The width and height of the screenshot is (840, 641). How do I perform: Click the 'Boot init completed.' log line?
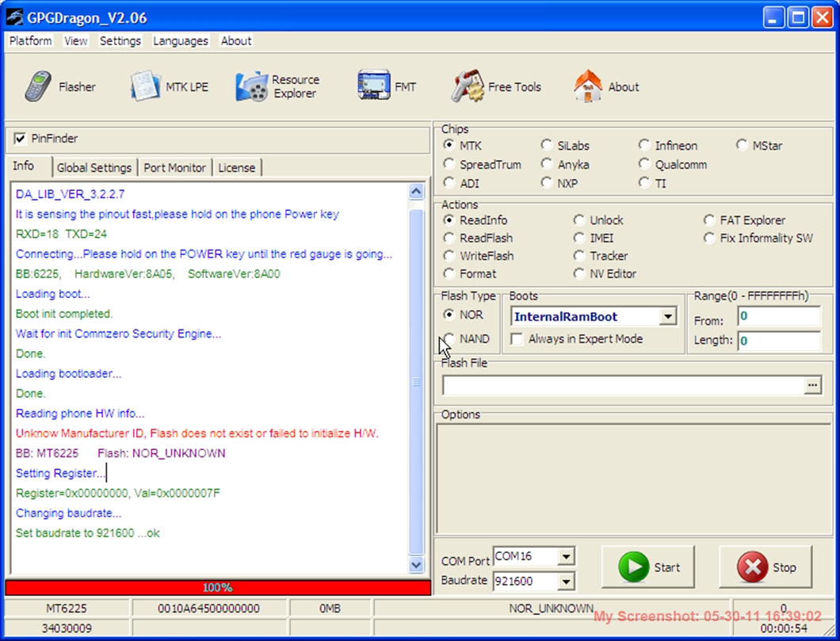[x=63, y=314]
